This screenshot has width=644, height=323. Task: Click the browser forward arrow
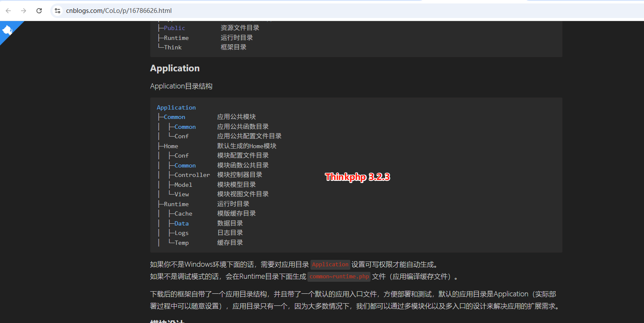(24, 11)
